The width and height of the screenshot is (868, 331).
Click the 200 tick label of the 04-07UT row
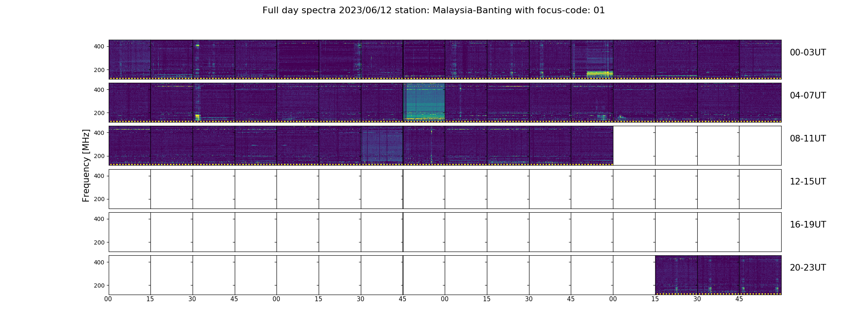coord(99,113)
